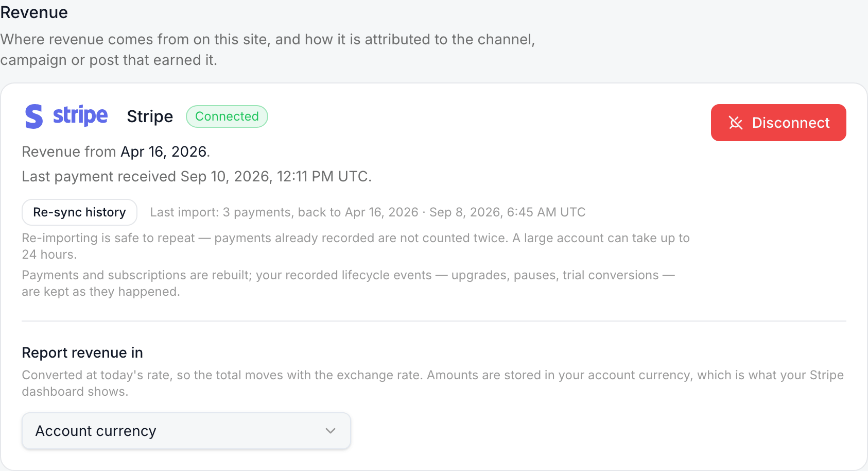868x471 pixels.
Task: Click the unplug icon on the Disconnect button
Action: (x=736, y=123)
